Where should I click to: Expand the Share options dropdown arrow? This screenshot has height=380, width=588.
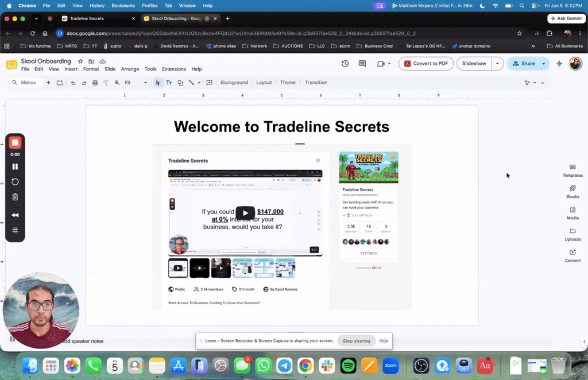point(543,64)
